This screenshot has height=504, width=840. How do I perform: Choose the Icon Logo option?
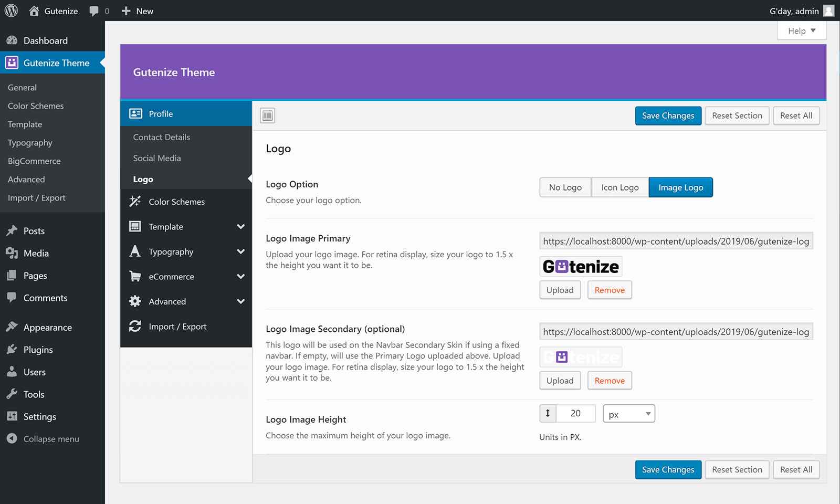pos(619,187)
